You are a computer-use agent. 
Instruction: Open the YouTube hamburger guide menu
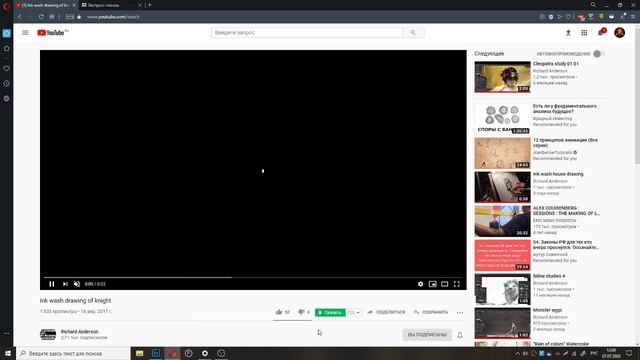(25, 33)
